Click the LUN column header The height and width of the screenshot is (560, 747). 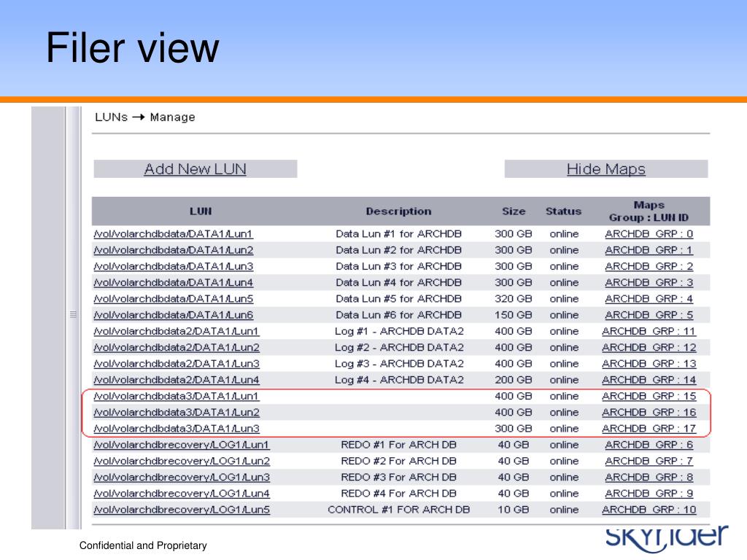coord(201,211)
